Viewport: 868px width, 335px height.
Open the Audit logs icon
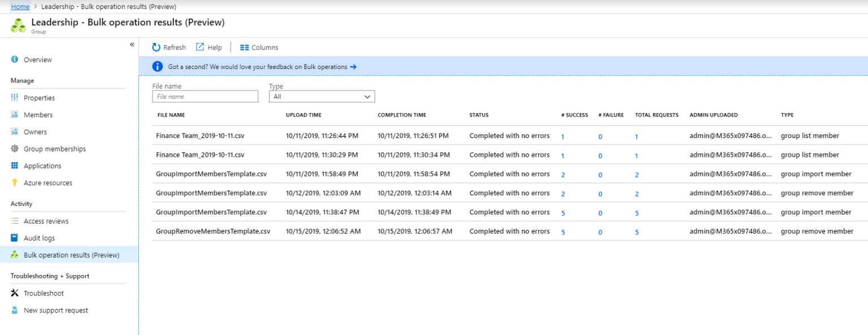click(x=16, y=238)
